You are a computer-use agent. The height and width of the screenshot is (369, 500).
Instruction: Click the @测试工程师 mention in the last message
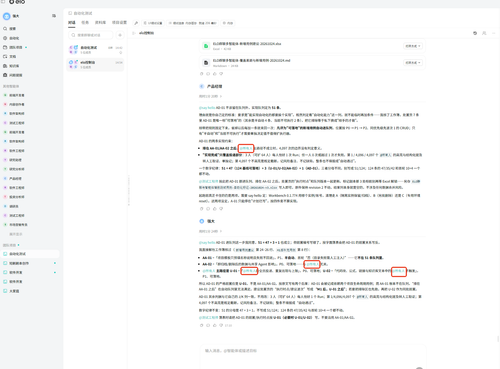point(209,317)
